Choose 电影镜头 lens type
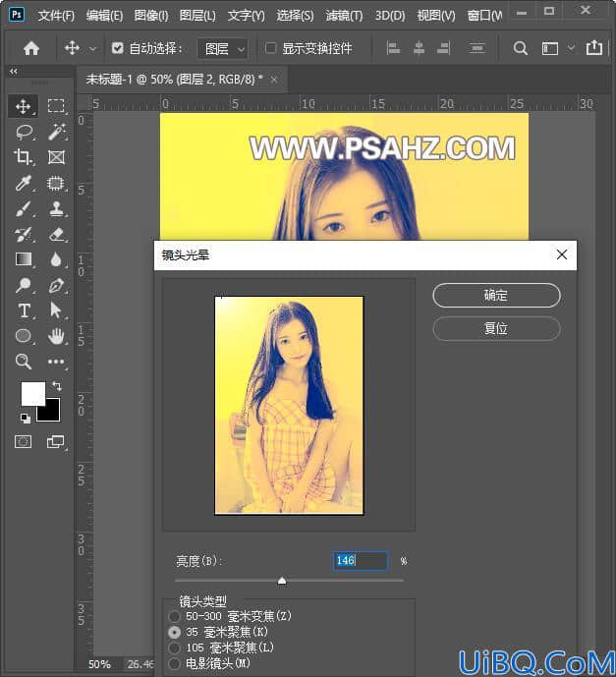 click(x=175, y=663)
